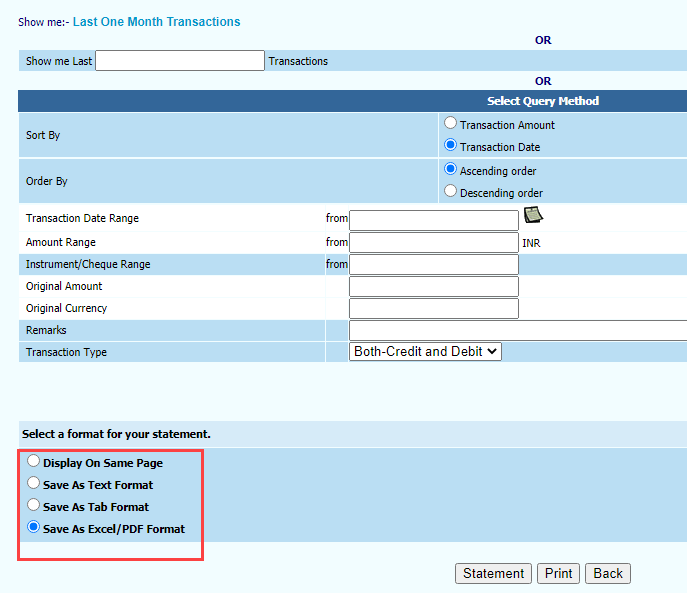Click the Select Query Method header

[543, 101]
